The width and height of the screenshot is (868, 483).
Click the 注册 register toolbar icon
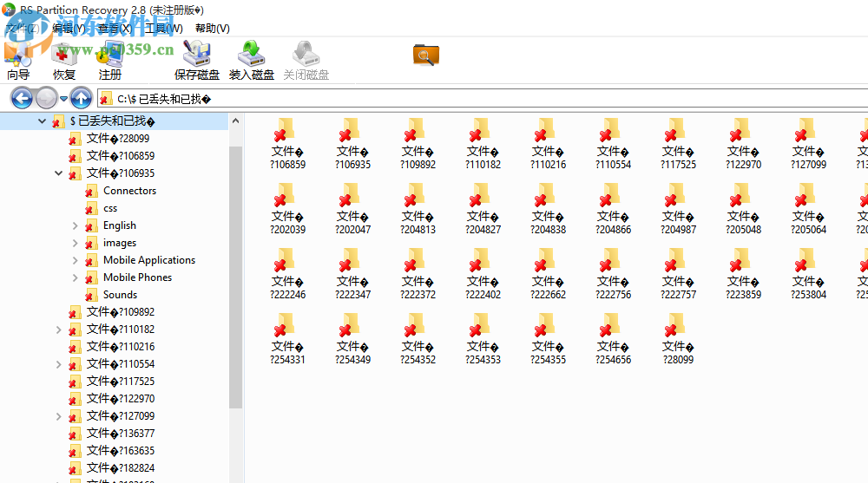109,60
